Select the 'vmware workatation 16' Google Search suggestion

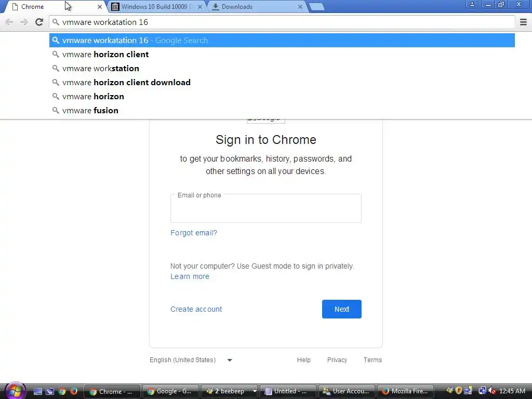[282, 41]
